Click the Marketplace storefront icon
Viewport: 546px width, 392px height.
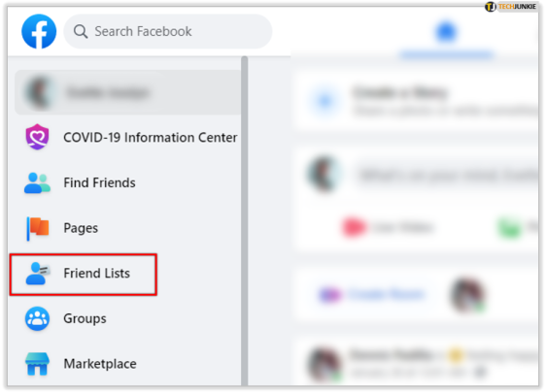coord(37,364)
